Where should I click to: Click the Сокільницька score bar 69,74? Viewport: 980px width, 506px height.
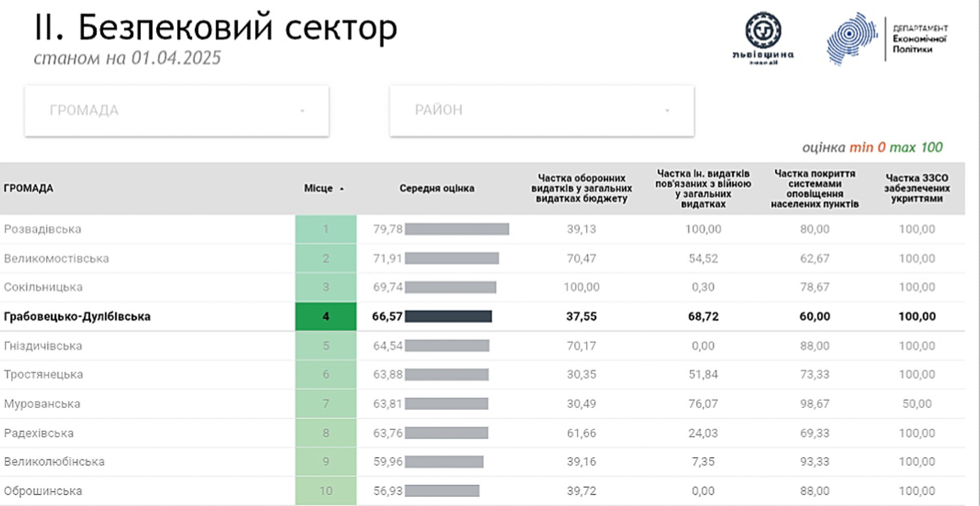click(450, 287)
